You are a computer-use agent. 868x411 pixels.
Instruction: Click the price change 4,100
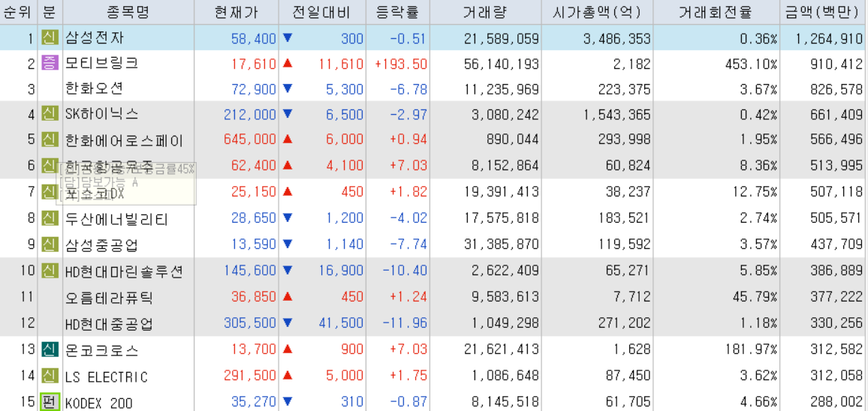point(345,166)
